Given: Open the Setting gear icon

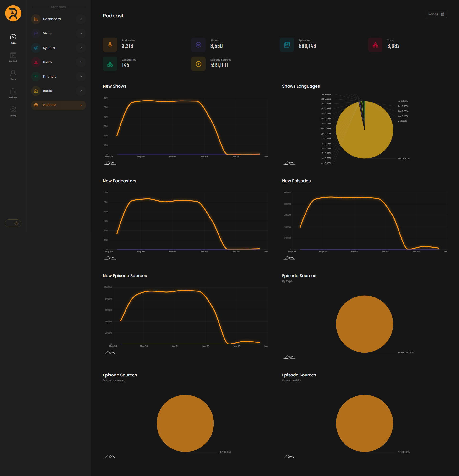Looking at the screenshot, I should click(x=13, y=111).
